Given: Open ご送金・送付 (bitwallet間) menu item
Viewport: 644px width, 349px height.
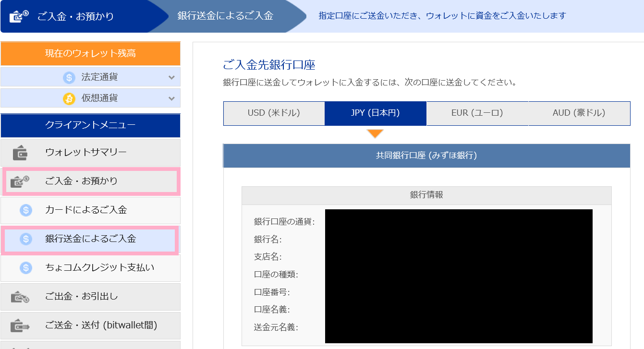Looking at the screenshot, I should [90, 325].
